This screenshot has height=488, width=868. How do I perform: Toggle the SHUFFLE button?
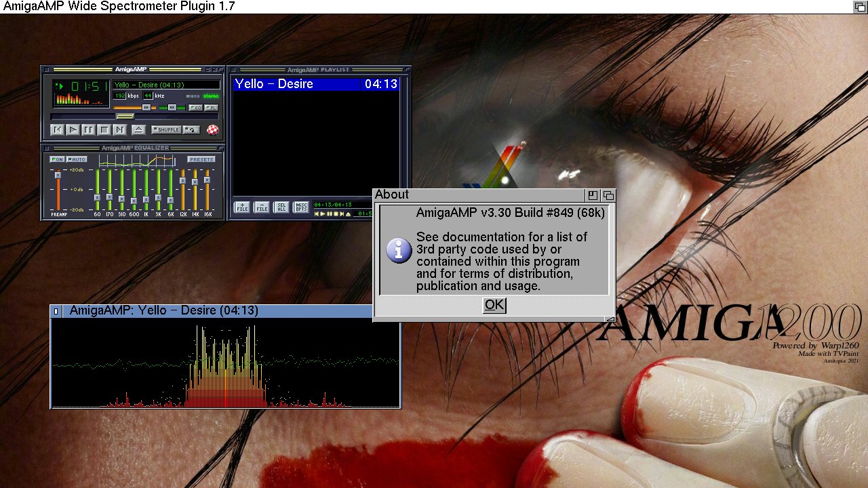click(x=166, y=129)
